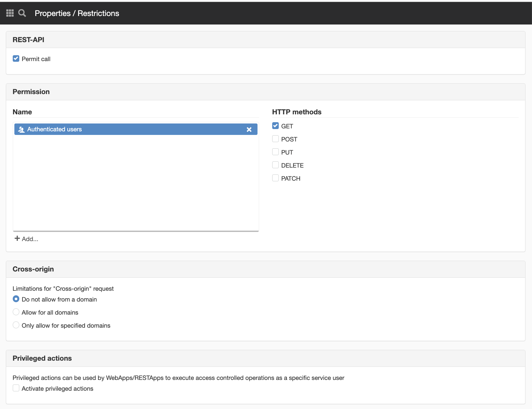Click the plus icon next to Add
532x409 pixels.
point(17,238)
